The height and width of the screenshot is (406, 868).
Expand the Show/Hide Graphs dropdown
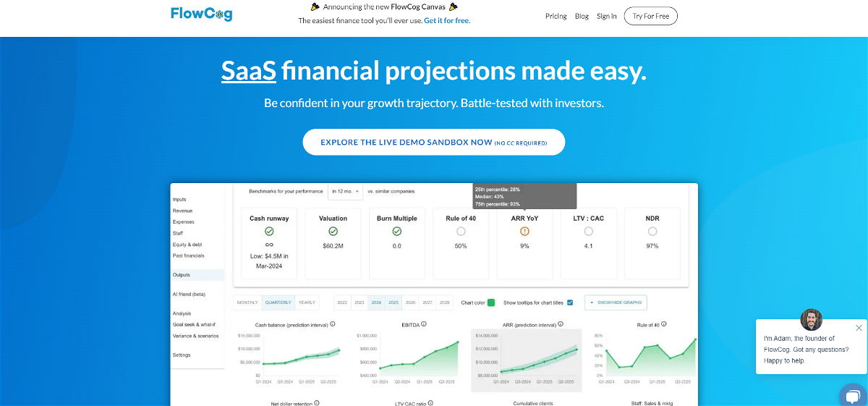616,303
